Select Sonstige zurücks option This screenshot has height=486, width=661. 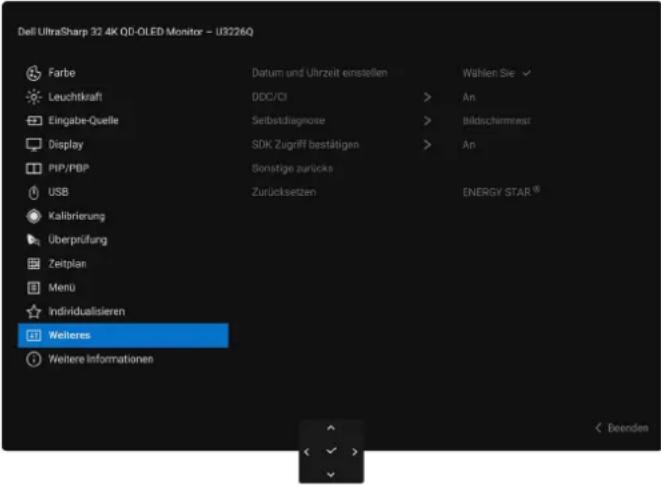292,169
